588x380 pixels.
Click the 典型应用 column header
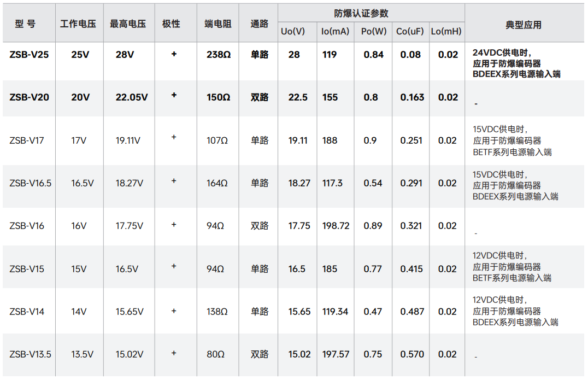(x=523, y=25)
